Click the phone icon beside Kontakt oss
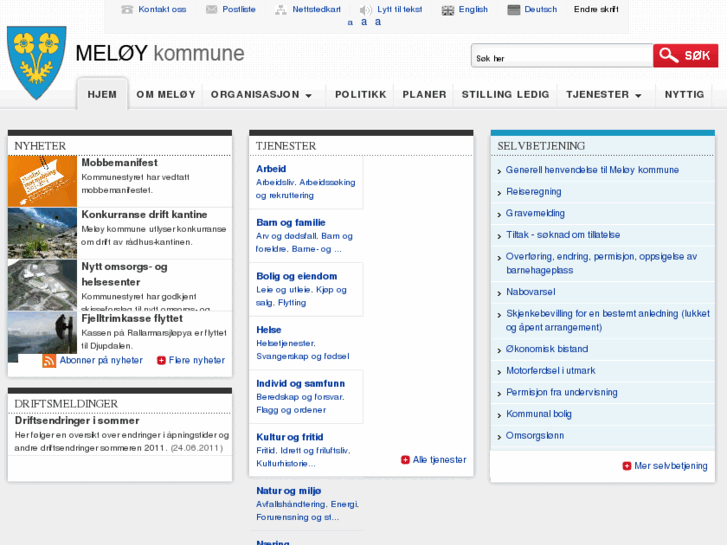Screen dimensions: 727x545 pyautogui.click(x=127, y=9)
